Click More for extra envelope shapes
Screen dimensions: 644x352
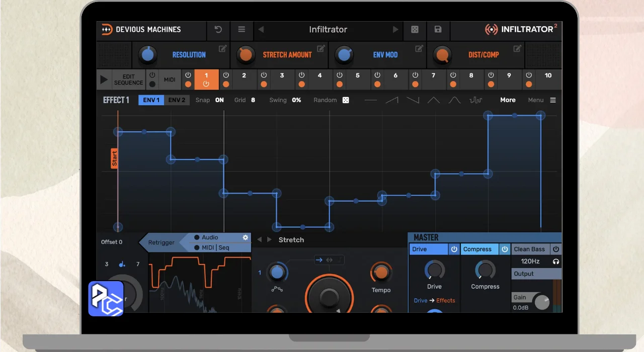point(508,100)
